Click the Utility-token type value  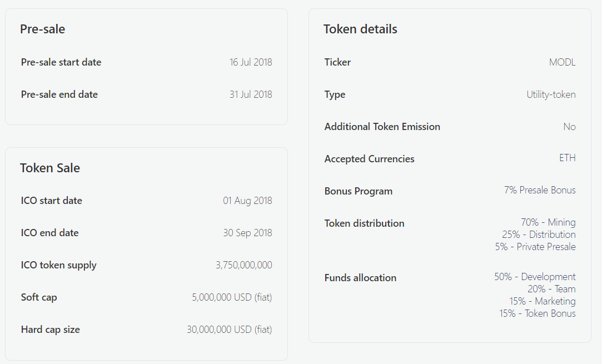click(x=551, y=94)
